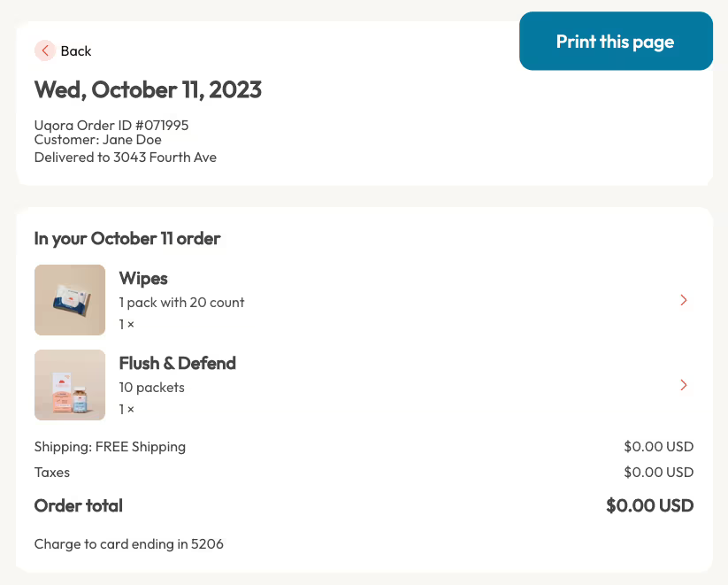Click the pink back arrow icon
Screen dimensions: 728x585
[x=45, y=50]
